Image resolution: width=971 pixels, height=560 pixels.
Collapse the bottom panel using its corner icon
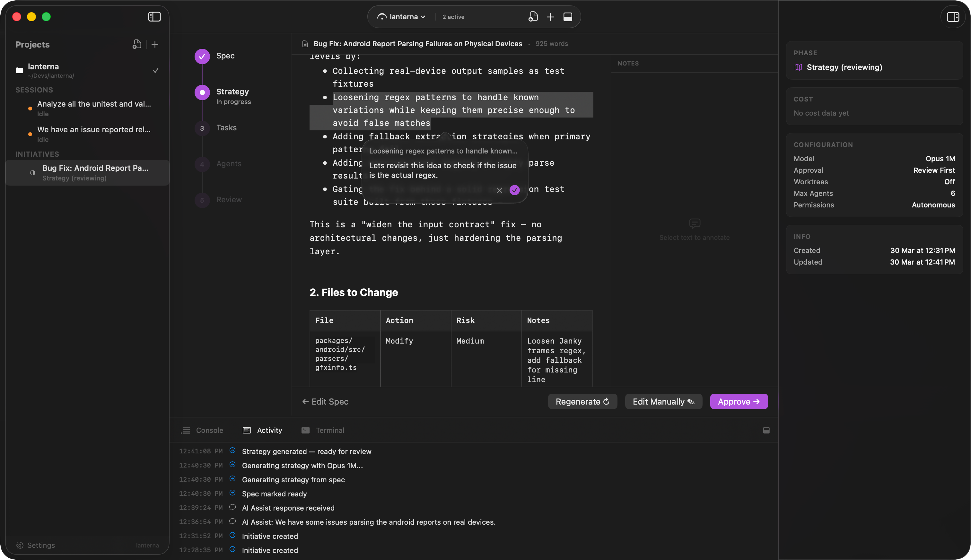(x=766, y=430)
